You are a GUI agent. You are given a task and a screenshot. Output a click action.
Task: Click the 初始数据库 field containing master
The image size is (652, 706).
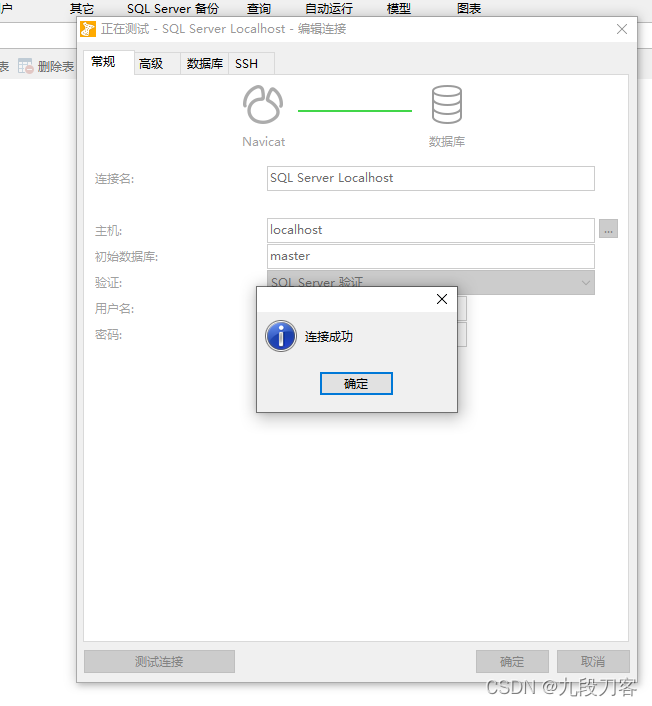tap(430, 256)
